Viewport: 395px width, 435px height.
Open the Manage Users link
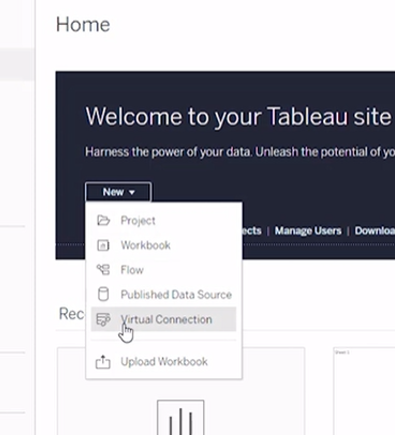click(308, 231)
